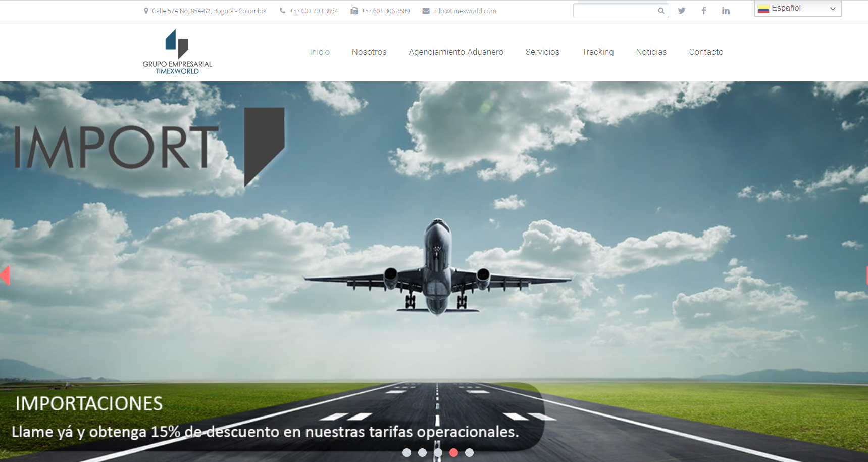Switch to the last slide using its dot
The height and width of the screenshot is (462, 868).
click(x=470, y=453)
